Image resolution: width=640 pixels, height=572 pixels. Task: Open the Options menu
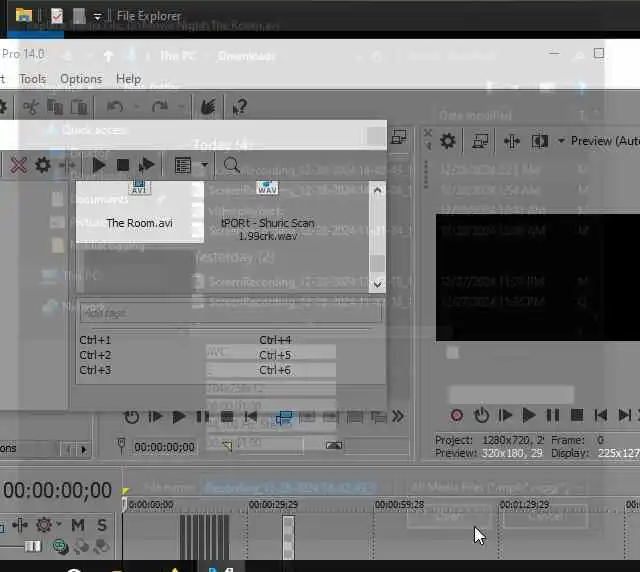81,79
